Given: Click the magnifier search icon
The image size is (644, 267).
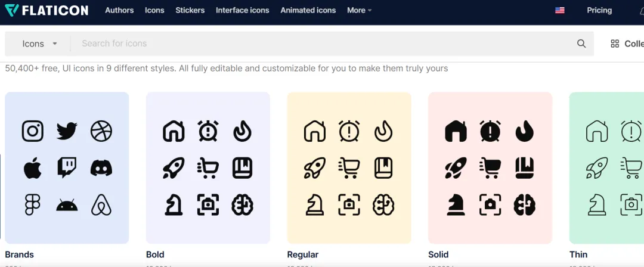Looking at the screenshot, I should tap(581, 44).
